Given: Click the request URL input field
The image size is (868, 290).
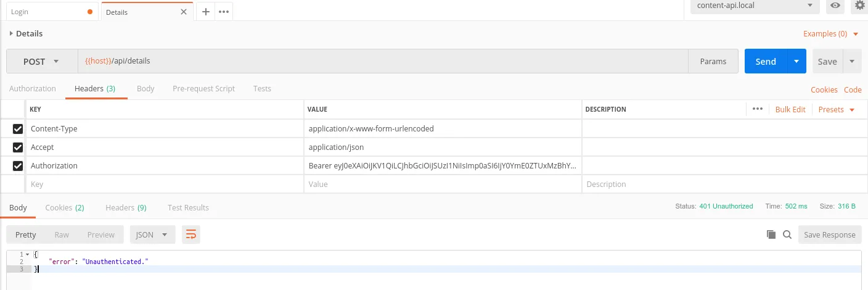Looking at the screenshot, I should click(x=382, y=62).
